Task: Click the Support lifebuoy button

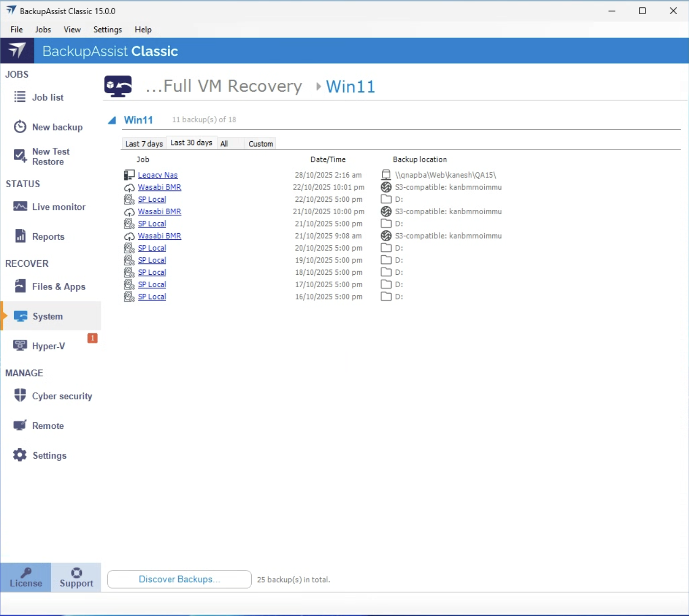Action: (x=76, y=577)
